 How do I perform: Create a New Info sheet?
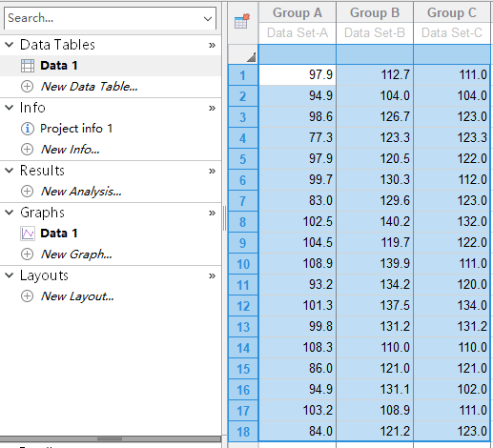click(x=71, y=150)
